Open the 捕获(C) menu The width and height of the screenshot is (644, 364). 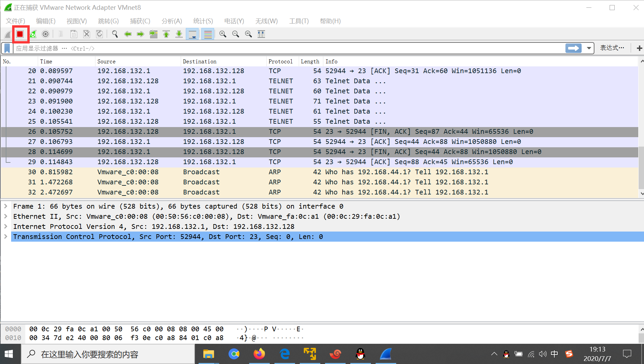click(140, 21)
